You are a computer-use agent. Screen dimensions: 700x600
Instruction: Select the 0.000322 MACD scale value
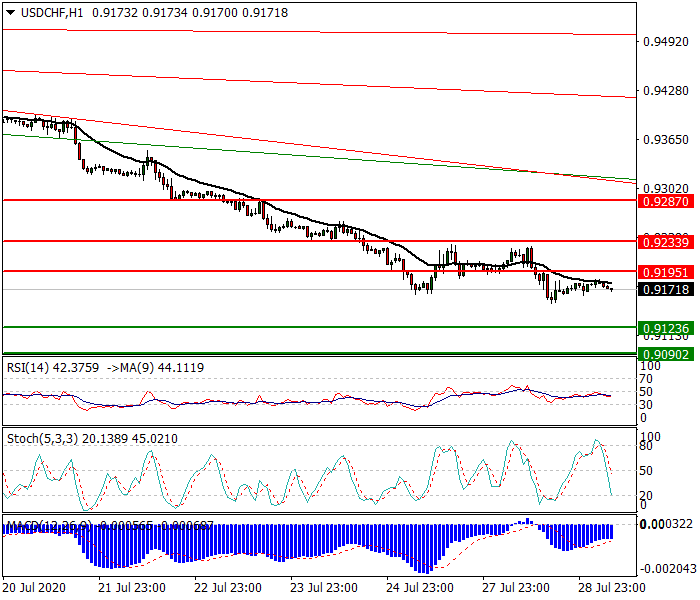click(x=667, y=524)
